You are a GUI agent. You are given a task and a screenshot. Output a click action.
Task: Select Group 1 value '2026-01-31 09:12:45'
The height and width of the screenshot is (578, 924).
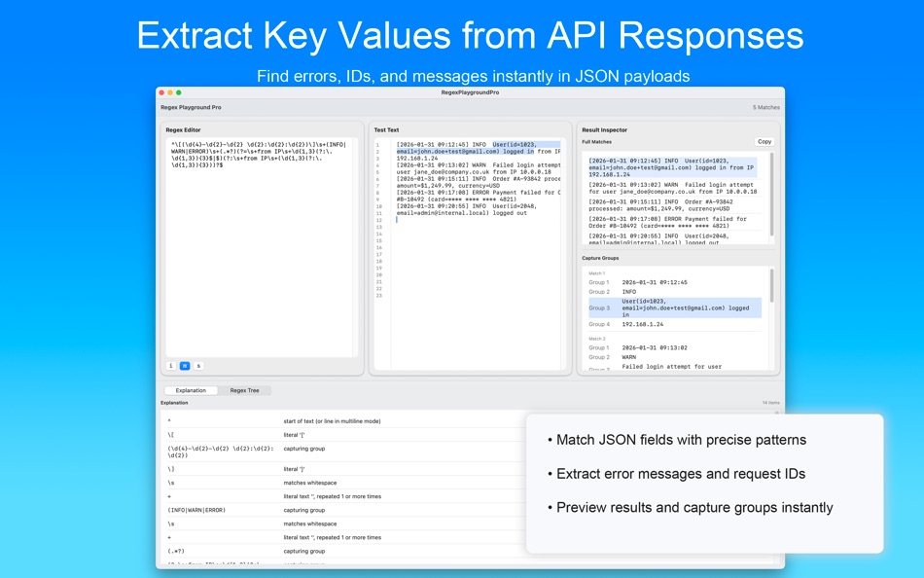coord(655,282)
